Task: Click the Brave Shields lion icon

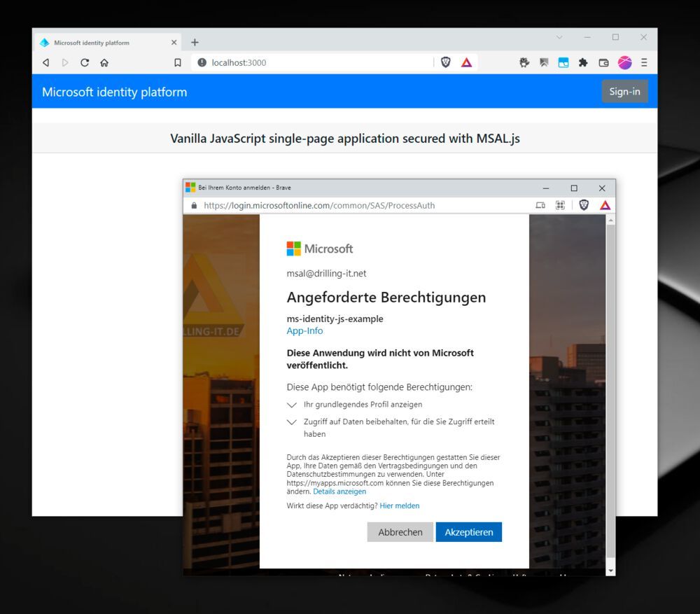Action: click(x=446, y=62)
